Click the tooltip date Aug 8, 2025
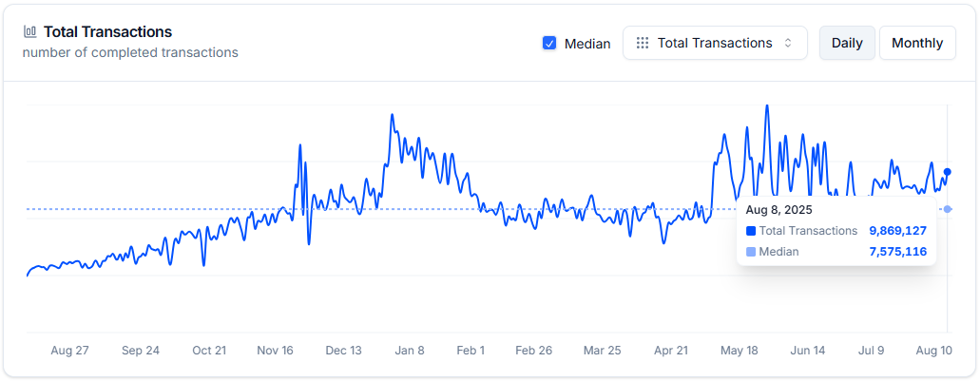 778,210
